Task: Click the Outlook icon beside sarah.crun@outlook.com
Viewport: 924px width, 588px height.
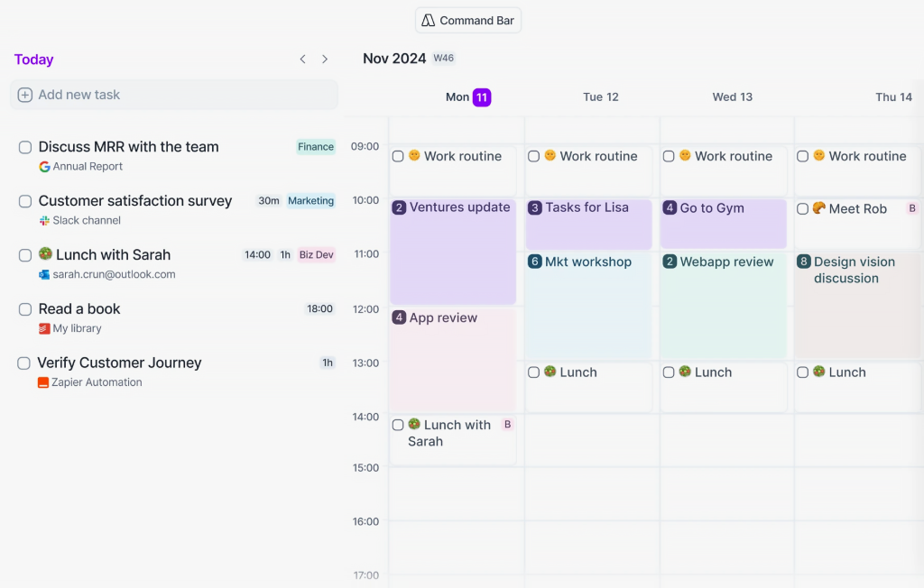Action: click(44, 275)
